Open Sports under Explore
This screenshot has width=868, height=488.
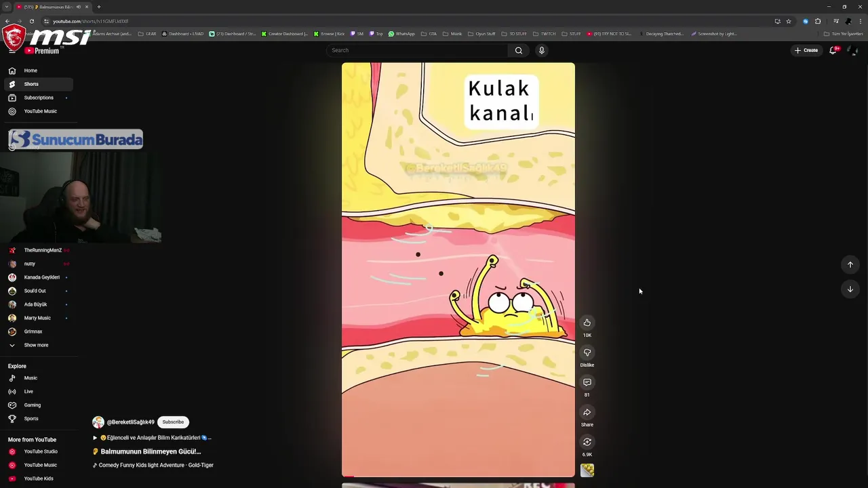(x=38, y=419)
